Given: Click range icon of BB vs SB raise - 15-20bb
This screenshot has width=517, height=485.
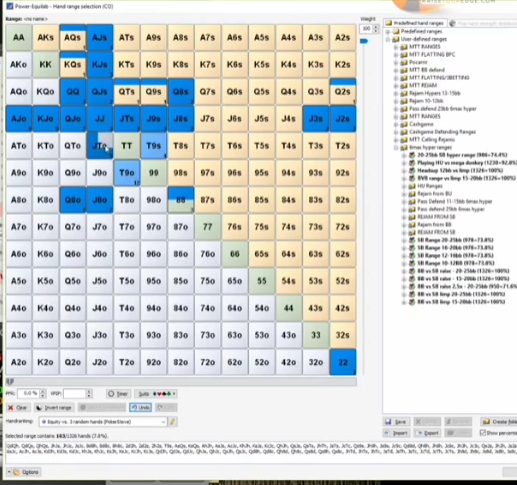Looking at the screenshot, I should tap(412, 279).
